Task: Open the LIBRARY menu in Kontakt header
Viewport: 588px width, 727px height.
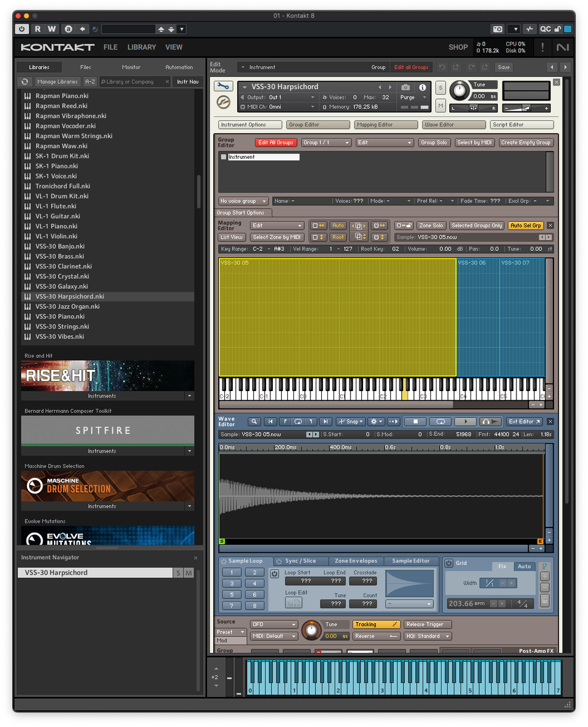Action: 141,47
